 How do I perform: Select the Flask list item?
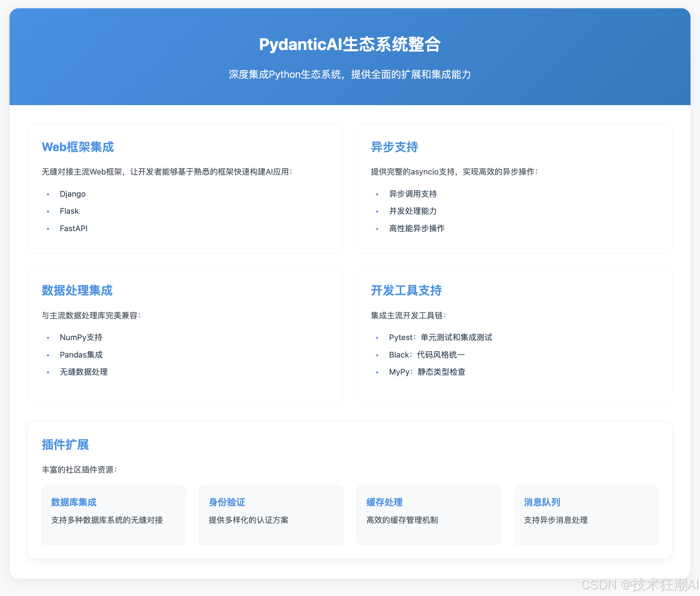69,211
